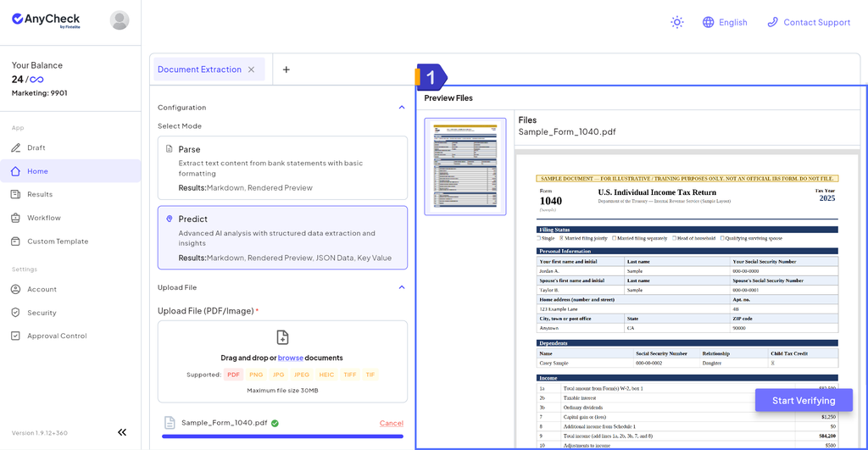Open the user profile avatar
The image size is (868, 450).
(120, 20)
